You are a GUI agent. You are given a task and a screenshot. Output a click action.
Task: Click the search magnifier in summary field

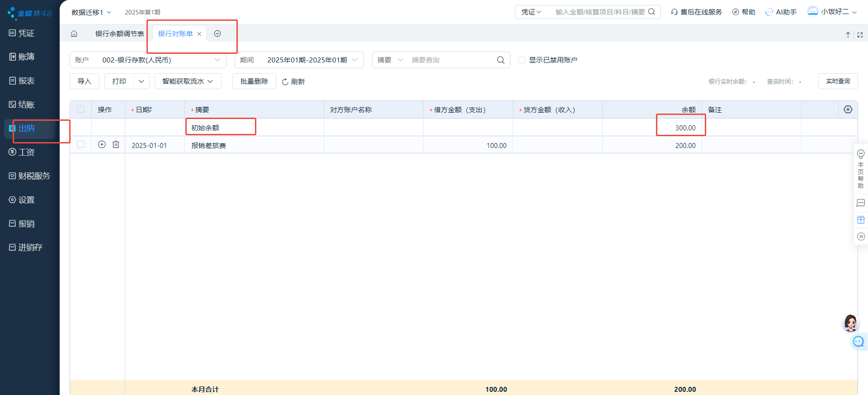(500, 60)
